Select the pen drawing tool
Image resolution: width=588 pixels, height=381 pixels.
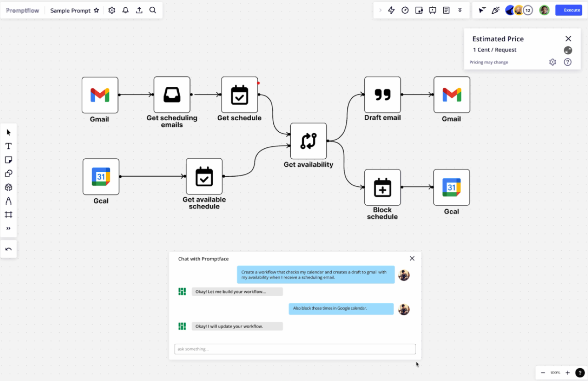pyautogui.click(x=8, y=201)
